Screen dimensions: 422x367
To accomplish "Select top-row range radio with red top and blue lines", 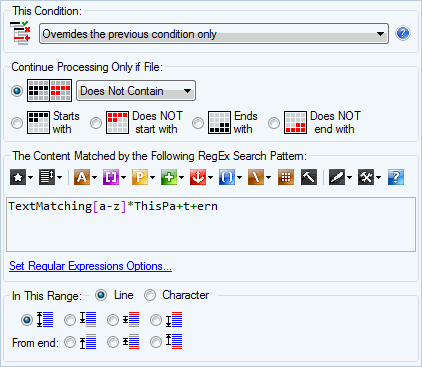I will pos(156,320).
